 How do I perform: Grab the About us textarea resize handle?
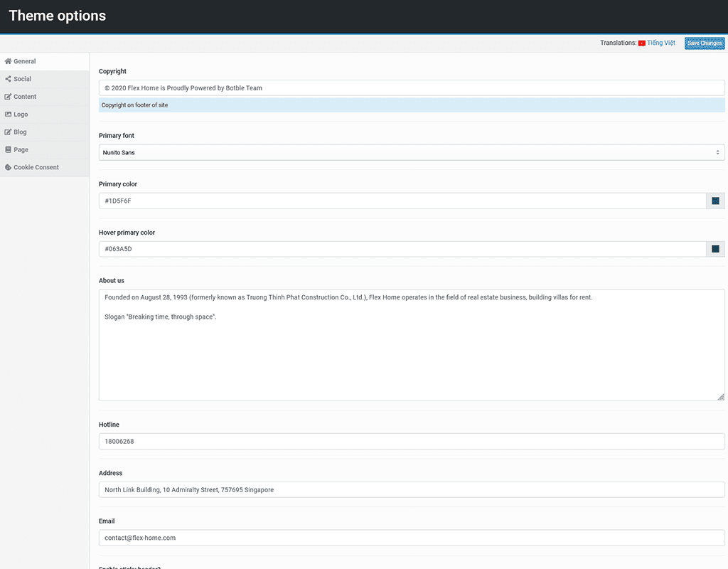coord(721,397)
